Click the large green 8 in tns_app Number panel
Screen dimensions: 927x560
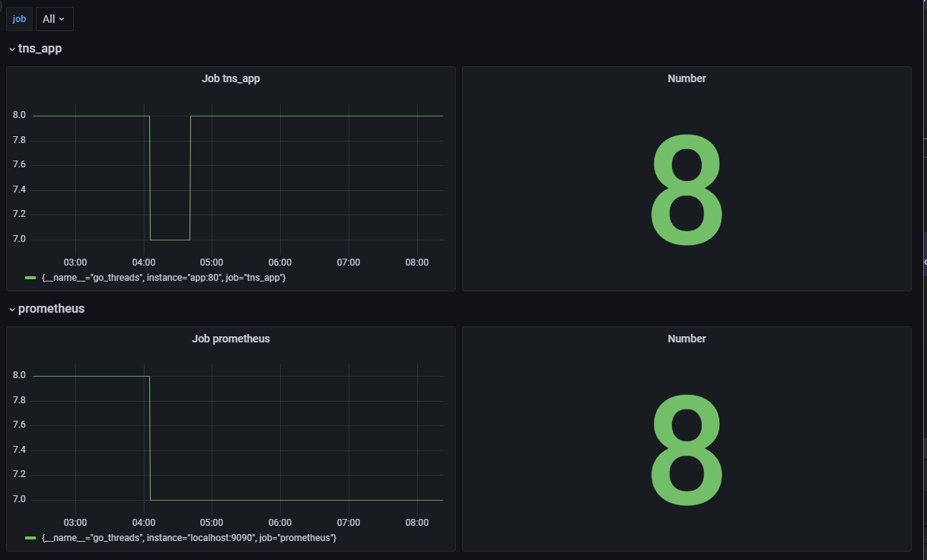point(686,190)
